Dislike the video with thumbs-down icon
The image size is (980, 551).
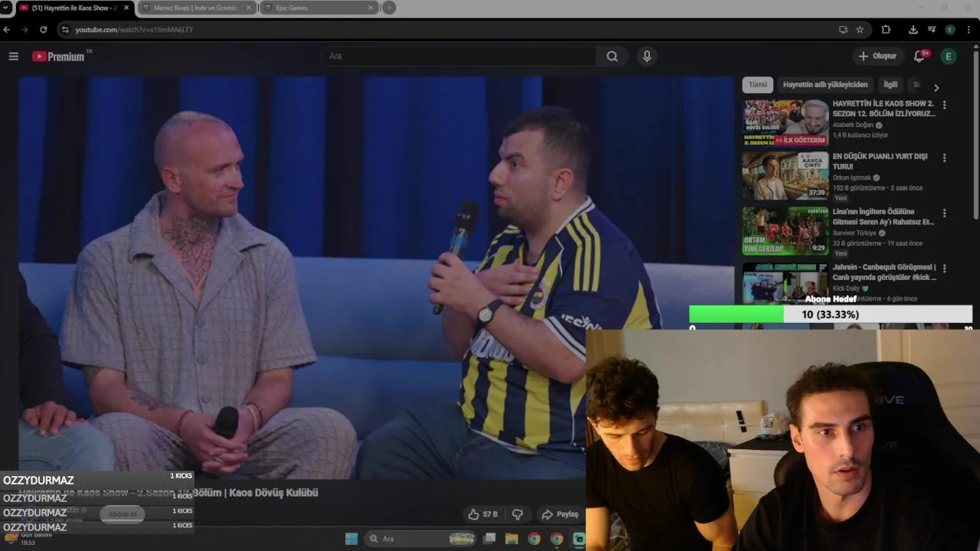click(x=518, y=514)
